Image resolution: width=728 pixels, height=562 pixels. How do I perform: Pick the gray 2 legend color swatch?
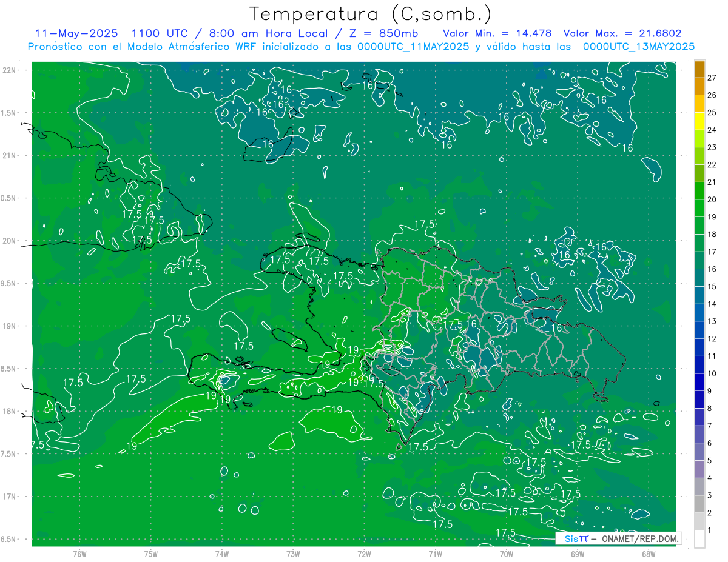tap(699, 504)
